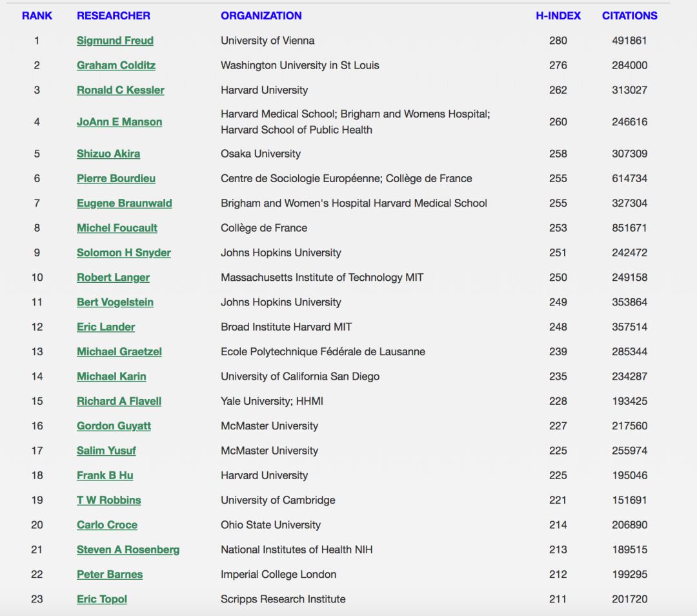Click the Bert Vogelstein link

click(x=115, y=302)
